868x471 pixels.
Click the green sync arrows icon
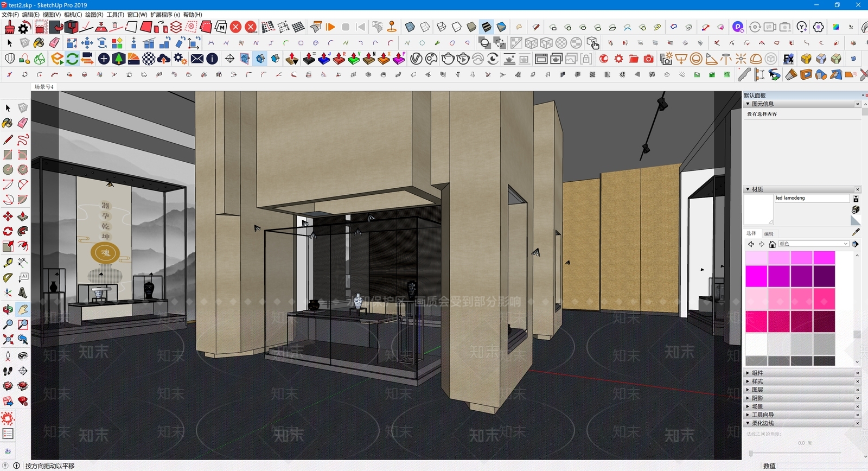[72, 59]
